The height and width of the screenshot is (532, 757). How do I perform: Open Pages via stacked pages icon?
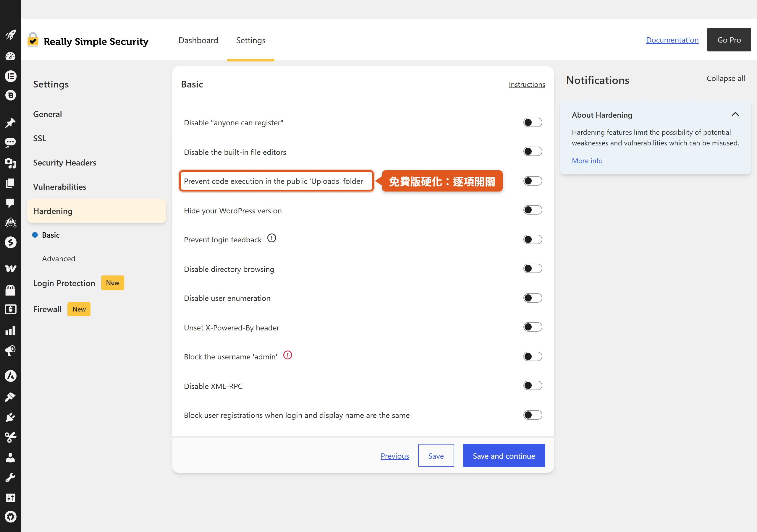point(11,183)
